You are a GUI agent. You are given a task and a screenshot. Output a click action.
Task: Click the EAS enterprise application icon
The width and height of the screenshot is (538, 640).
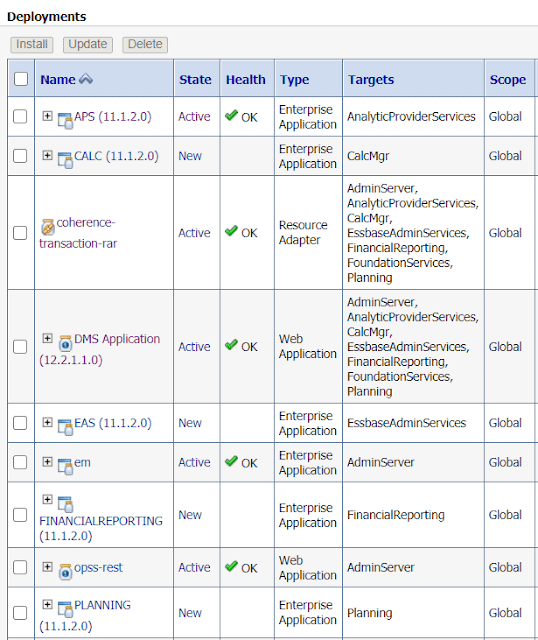click(65, 427)
